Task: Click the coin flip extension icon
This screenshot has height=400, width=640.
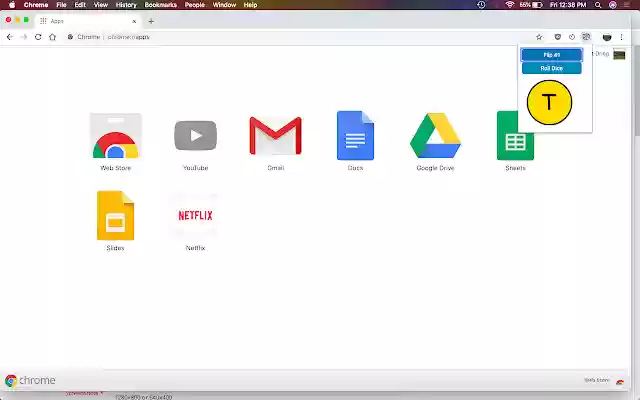Action: coord(586,37)
